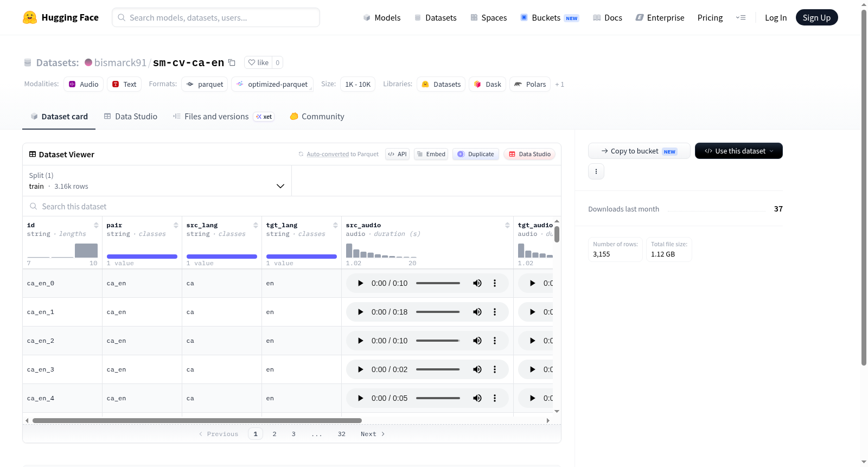Play src_audio for row ca_en_1
The width and height of the screenshot is (868, 467).
pos(360,312)
